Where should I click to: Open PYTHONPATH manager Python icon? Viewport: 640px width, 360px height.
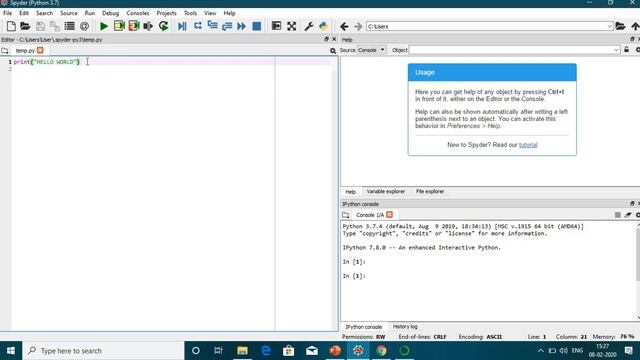[324, 26]
